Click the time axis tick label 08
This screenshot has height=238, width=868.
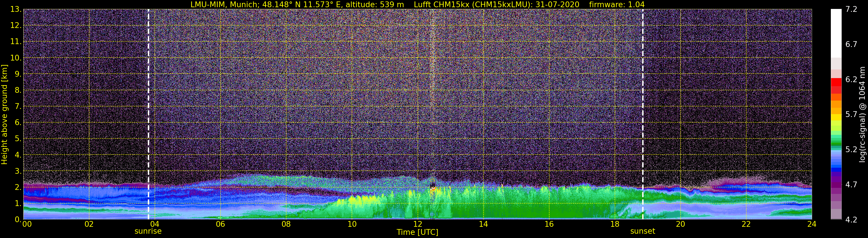tap(286, 224)
